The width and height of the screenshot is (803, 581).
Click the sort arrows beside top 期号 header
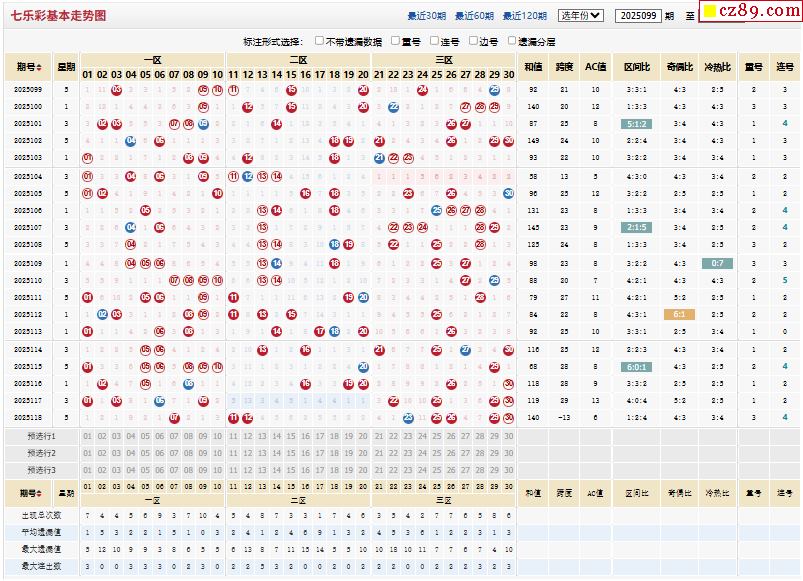click(x=40, y=68)
